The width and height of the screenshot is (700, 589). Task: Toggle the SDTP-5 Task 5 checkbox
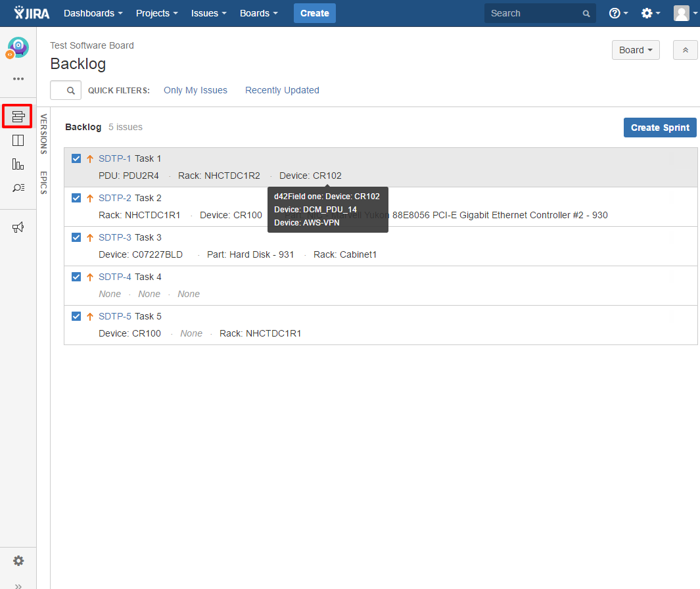pyautogui.click(x=76, y=316)
